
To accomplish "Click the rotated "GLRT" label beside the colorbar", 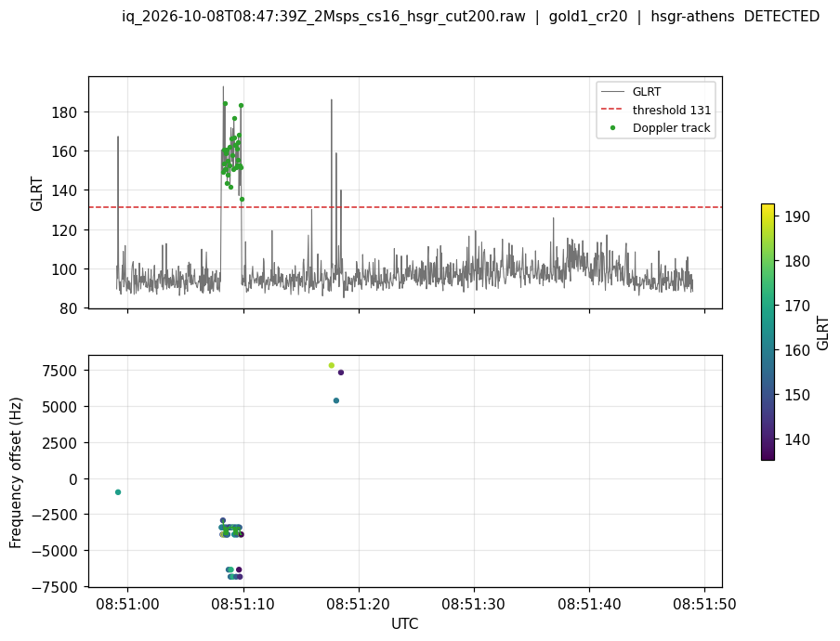I will (823, 333).
